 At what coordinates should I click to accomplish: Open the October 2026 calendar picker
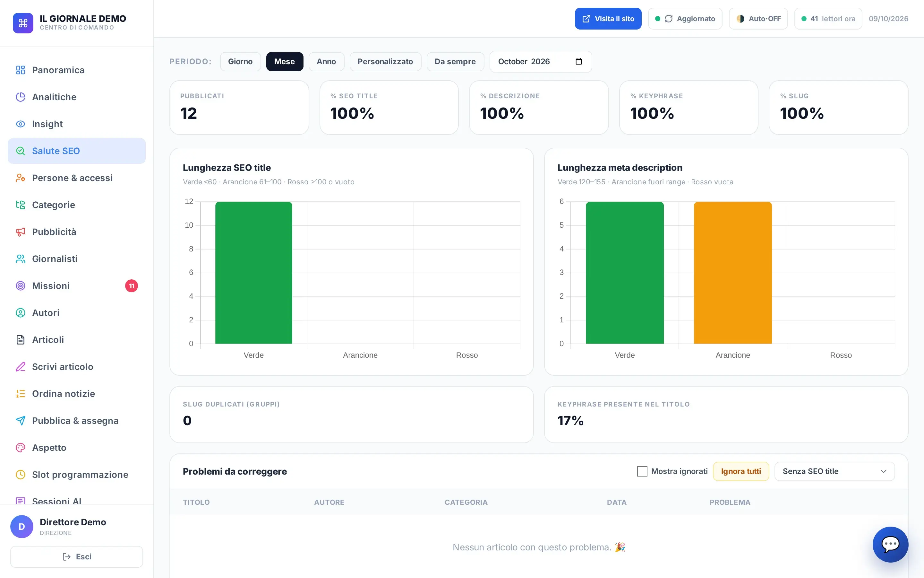pyautogui.click(x=578, y=62)
